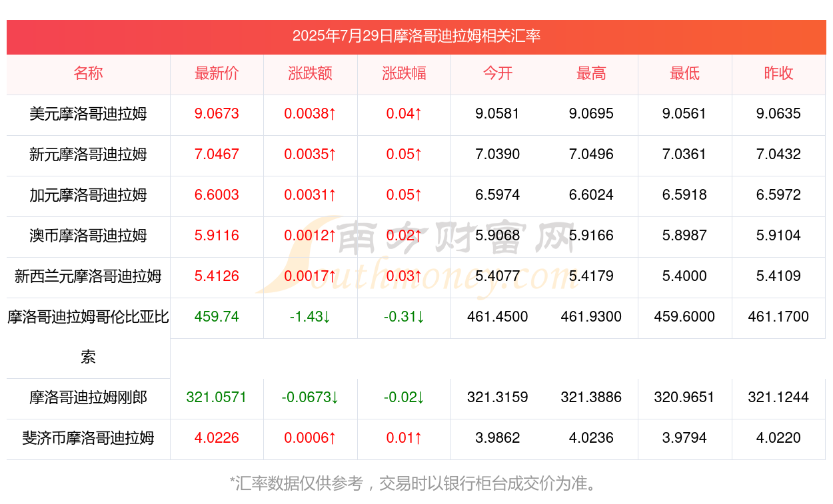Click the title 2025年7月29日摩洛哥迪拉姆相关汇率
This screenshot has width=833, height=504.
[x=416, y=36]
